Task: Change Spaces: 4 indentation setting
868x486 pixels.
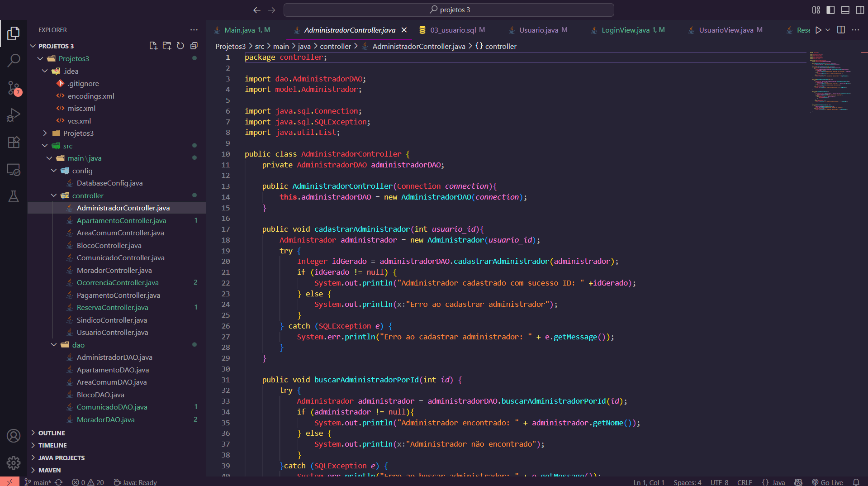Action: click(x=688, y=482)
